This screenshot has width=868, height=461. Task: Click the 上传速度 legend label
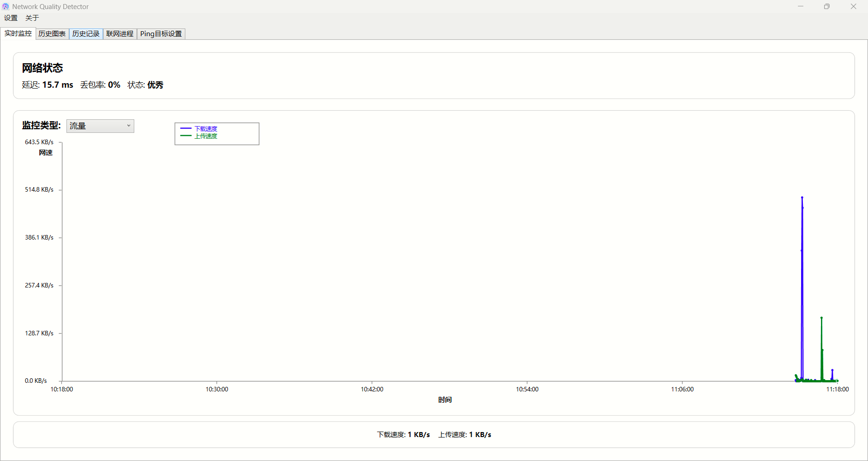coord(206,136)
